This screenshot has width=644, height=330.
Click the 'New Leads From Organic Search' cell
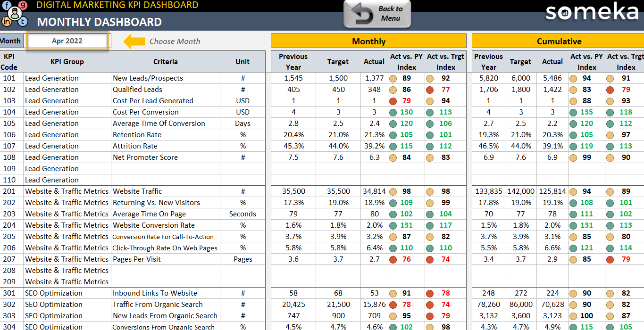[x=166, y=316]
